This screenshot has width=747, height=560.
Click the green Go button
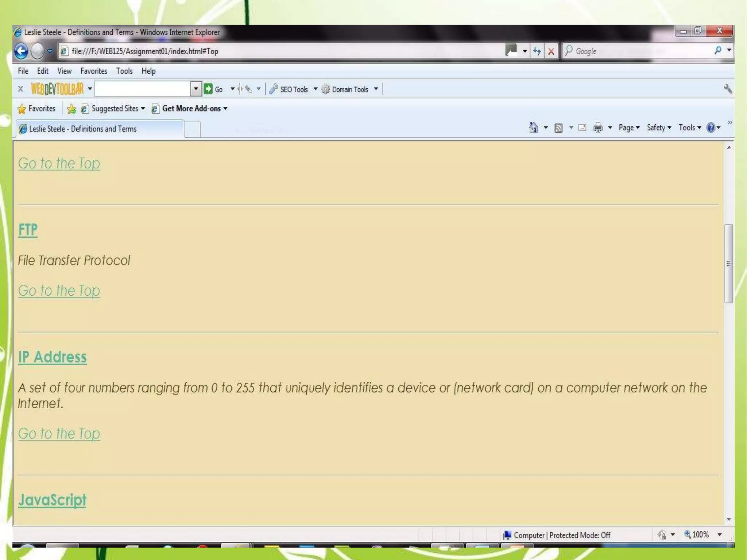pos(213,89)
